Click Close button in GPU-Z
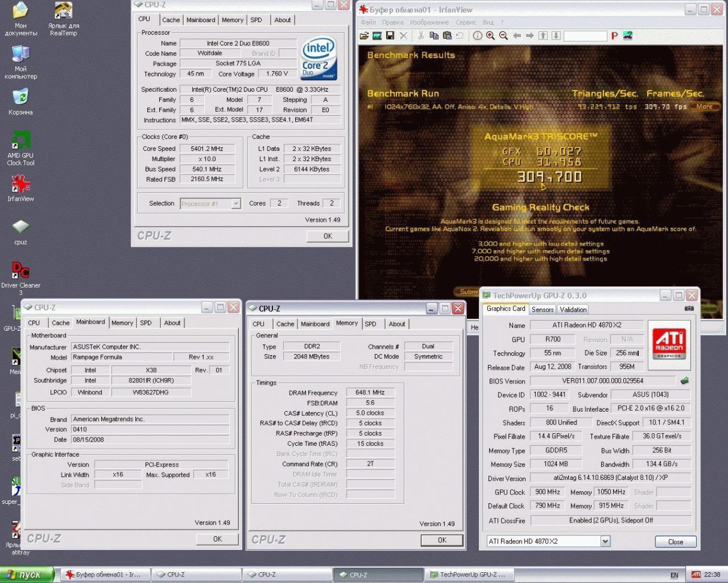This screenshot has width=728, height=583. (x=675, y=542)
